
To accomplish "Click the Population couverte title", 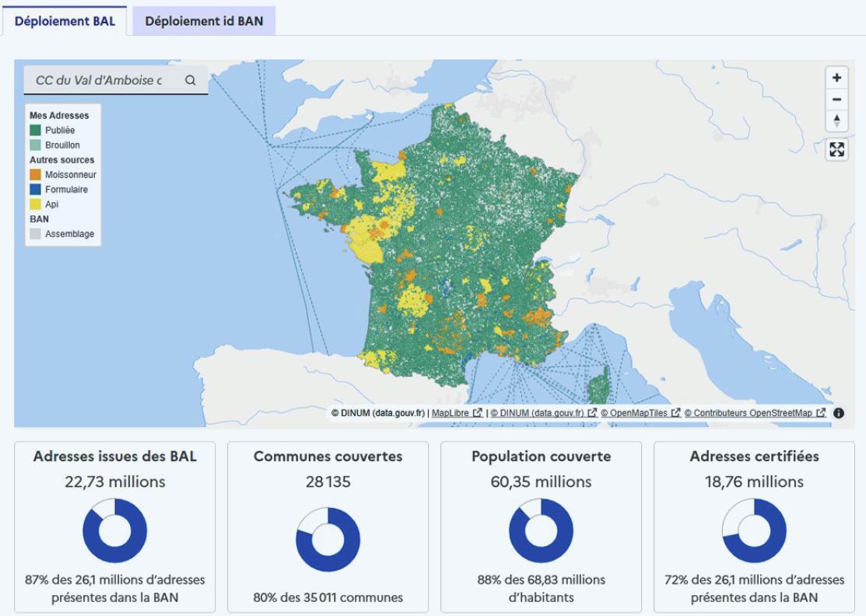I will click(x=542, y=457).
